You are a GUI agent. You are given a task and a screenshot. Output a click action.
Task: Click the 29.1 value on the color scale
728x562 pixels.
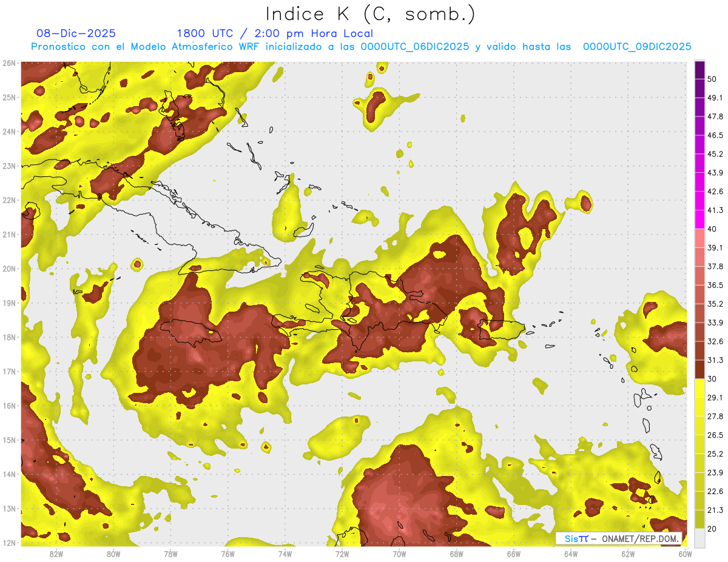pos(715,397)
